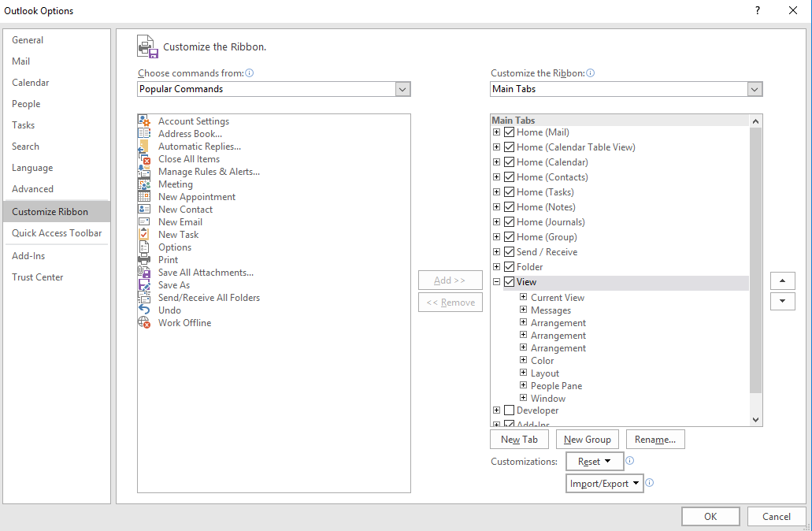The width and height of the screenshot is (812, 531).
Task: Uncheck the Home (Mail) tab checkbox
Action: click(x=509, y=132)
